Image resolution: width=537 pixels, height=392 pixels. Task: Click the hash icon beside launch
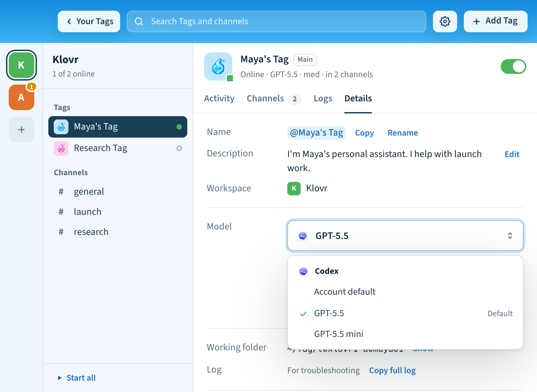coord(61,212)
